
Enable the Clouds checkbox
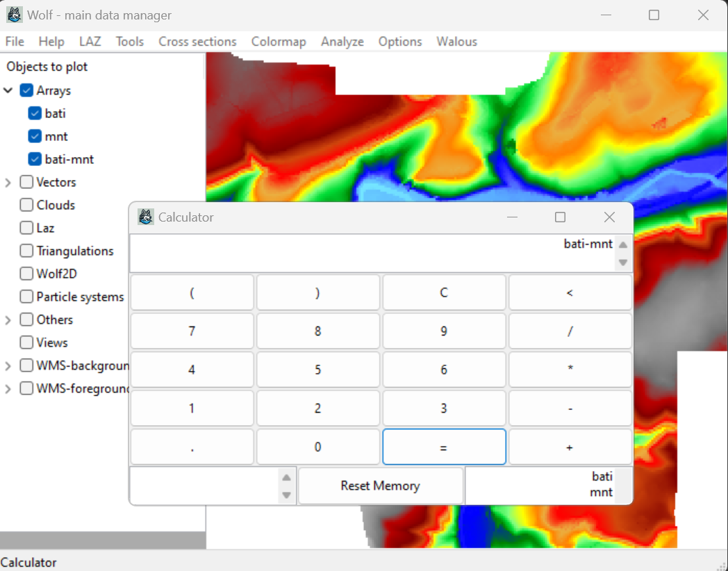pos(26,205)
